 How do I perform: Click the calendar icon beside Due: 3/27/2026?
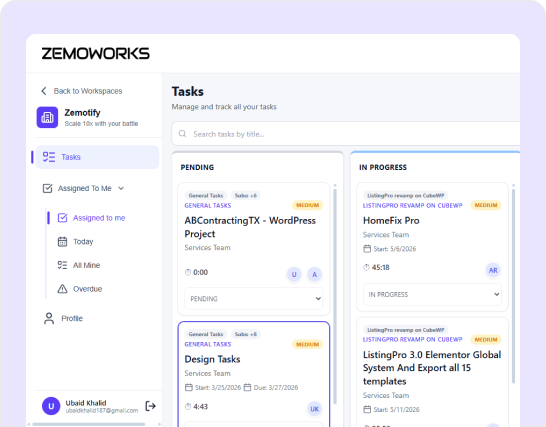(247, 387)
